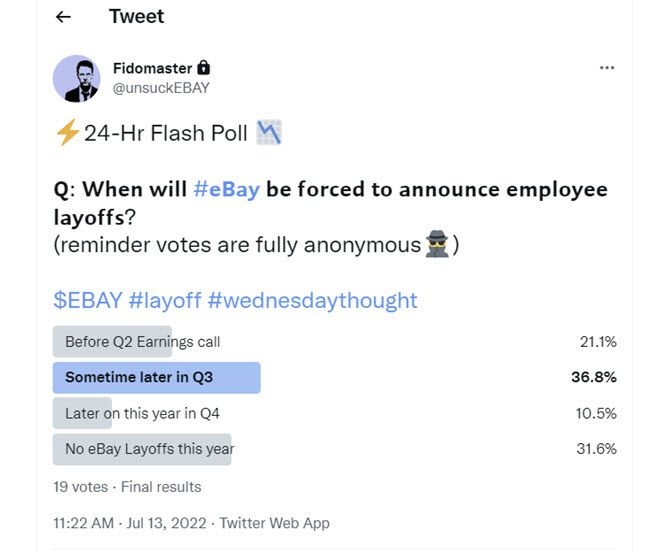The image size is (660, 553).
Task: Click the detective emoji after anonymous
Action: pyautogui.click(x=436, y=245)
